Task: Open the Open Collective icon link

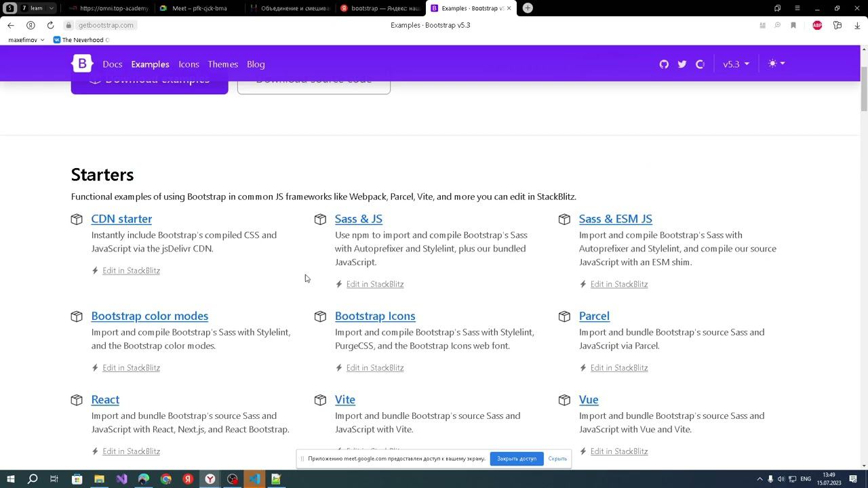Action: pyautogui.click(x=700, y=64)
